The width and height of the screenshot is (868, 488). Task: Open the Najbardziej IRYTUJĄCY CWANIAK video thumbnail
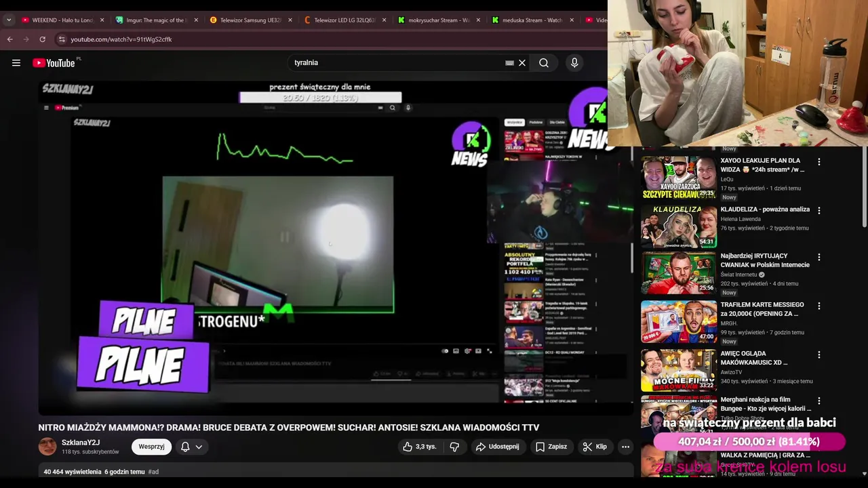pyautogui.click(x=679, y=273)
